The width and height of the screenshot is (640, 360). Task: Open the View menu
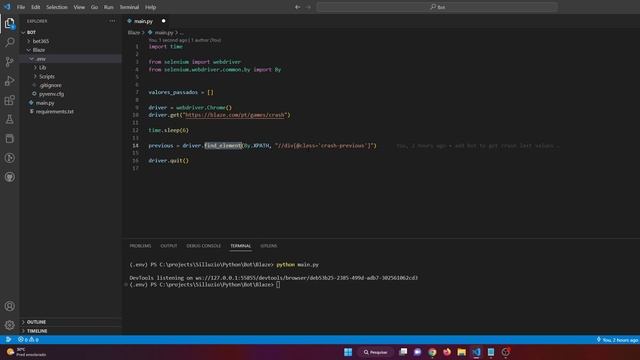(x=79, y=7)
